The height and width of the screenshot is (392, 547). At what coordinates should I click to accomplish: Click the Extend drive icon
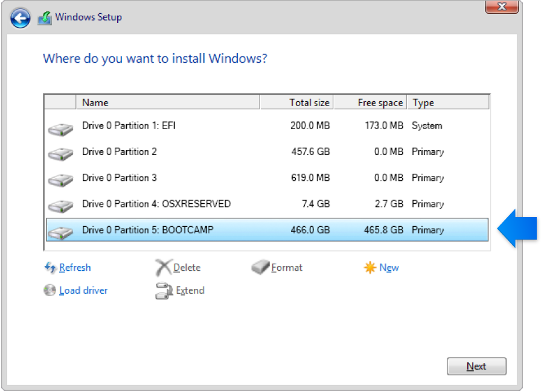163,290
